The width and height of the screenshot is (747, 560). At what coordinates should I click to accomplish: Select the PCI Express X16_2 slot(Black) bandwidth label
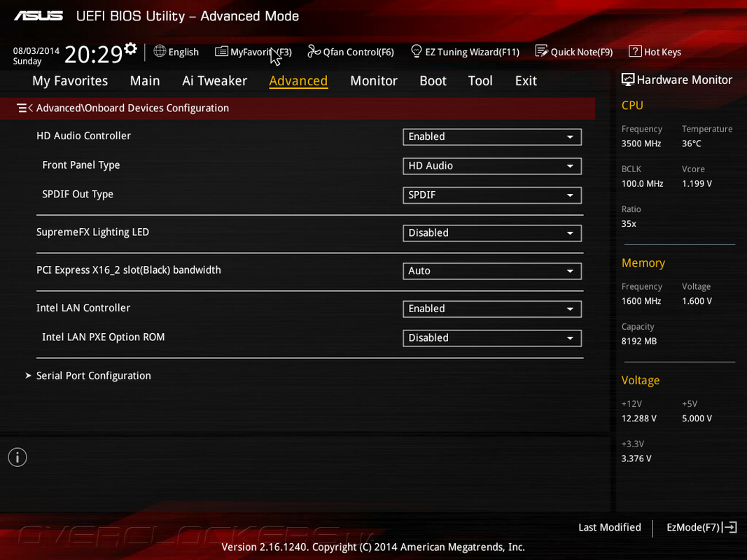[x=129, y=270]
